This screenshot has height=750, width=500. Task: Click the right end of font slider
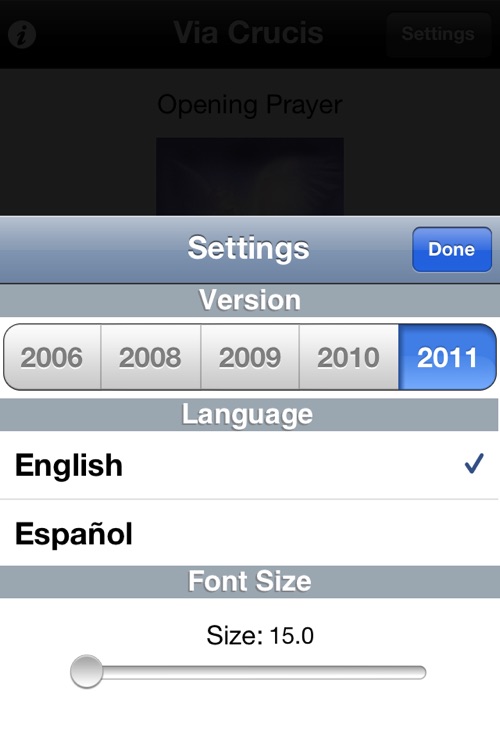(x=421, y=672)
